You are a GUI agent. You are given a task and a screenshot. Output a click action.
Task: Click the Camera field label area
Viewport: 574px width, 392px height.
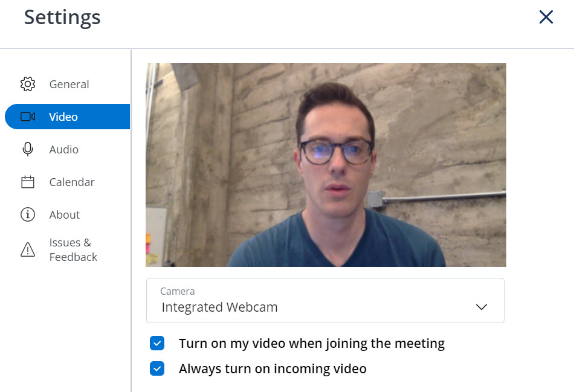pos(178,291)
